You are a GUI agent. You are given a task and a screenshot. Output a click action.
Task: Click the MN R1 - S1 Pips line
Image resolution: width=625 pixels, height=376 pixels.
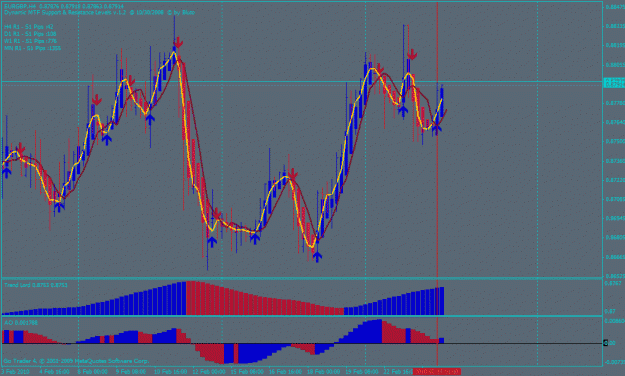pyautogui.click(x=33, y=48)
